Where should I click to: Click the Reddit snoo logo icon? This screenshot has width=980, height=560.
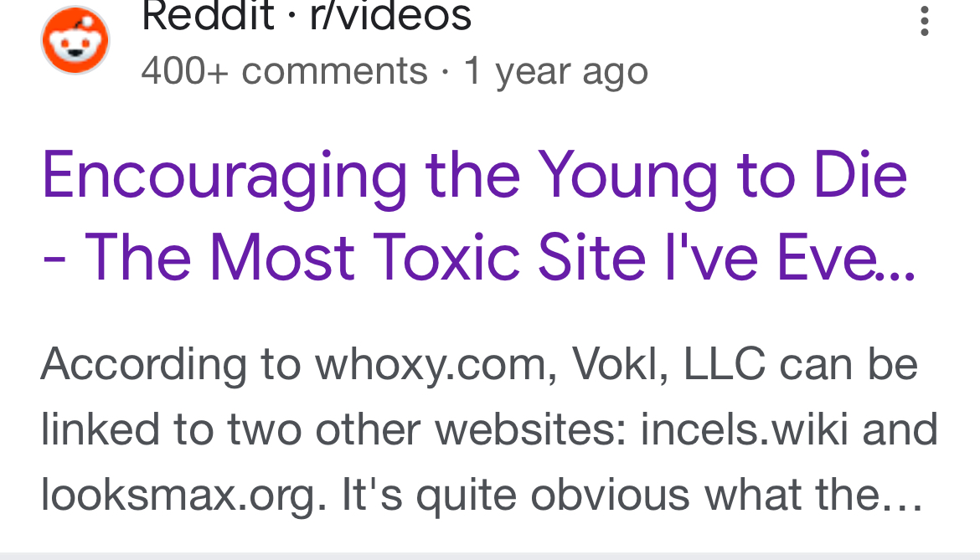click(x=75, y=39)
